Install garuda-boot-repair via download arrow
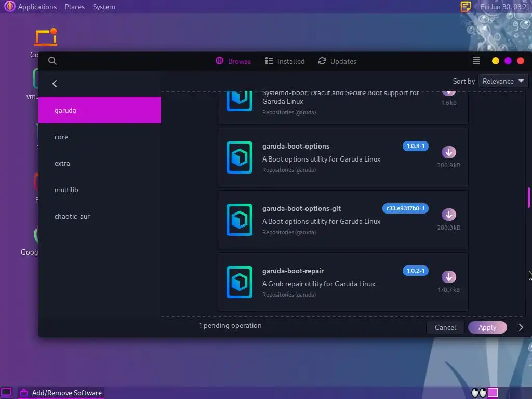Image resolution: width=532 pixels, height=399 pixels. tap(448, 277)
